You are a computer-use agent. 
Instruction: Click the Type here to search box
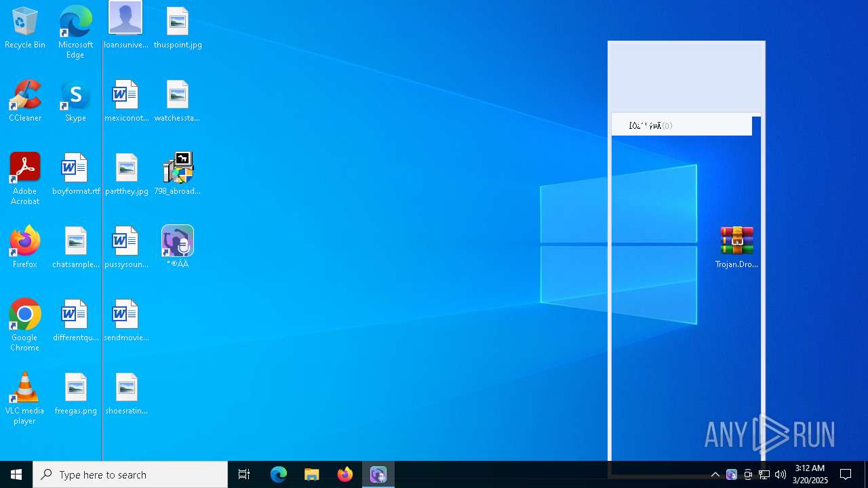[x=130, y=474]
